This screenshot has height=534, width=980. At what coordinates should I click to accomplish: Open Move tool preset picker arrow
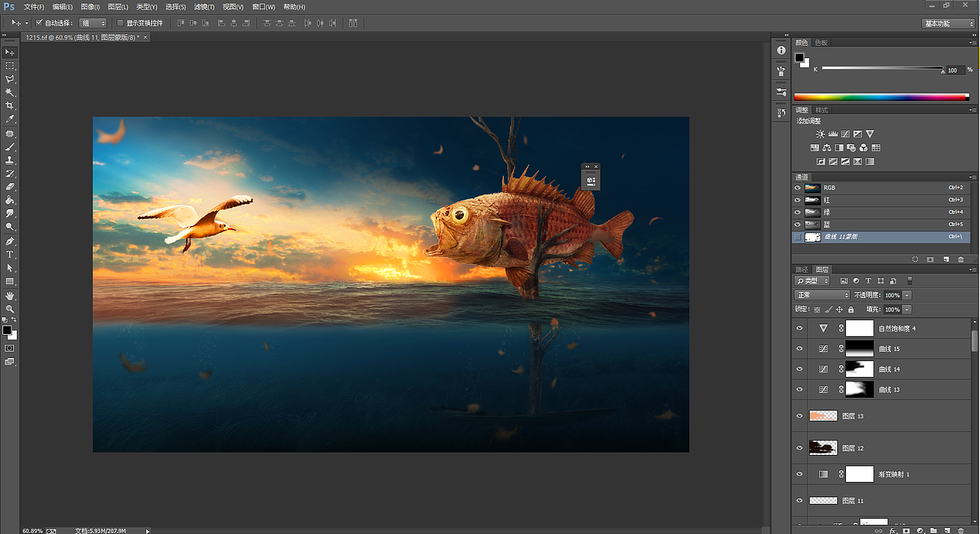(x=27, y=23)
